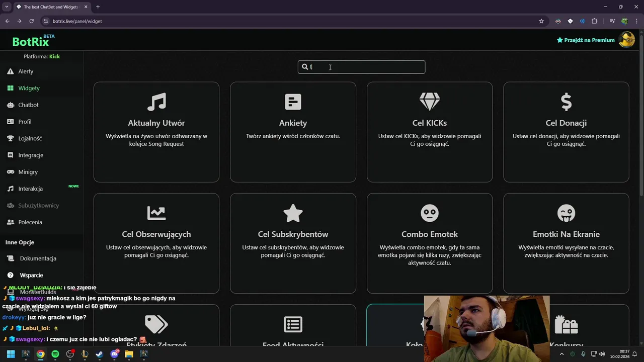644x362 pixels.
Task: Open the user avatar menu
Action: 627,40
